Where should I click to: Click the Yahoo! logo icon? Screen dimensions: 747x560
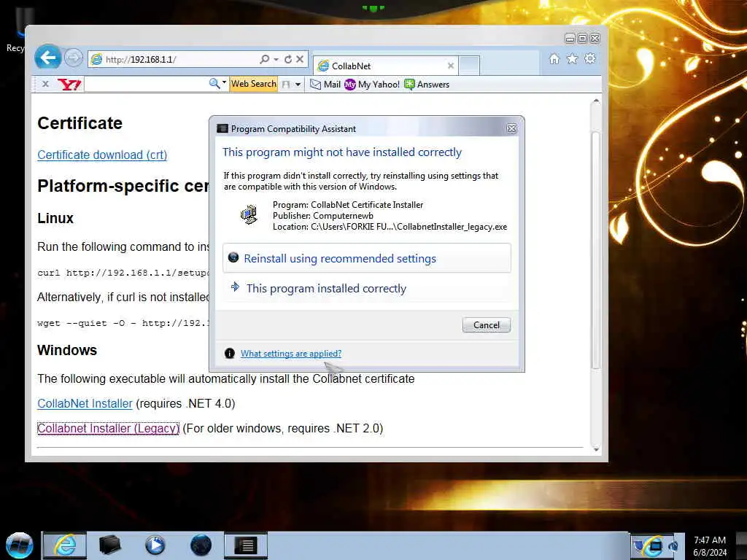(69, 85)
